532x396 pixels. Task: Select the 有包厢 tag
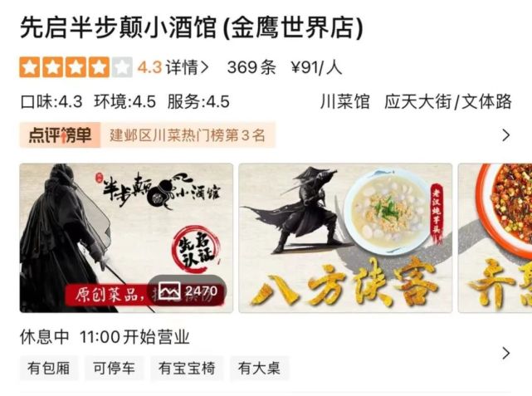pos(49,368)
